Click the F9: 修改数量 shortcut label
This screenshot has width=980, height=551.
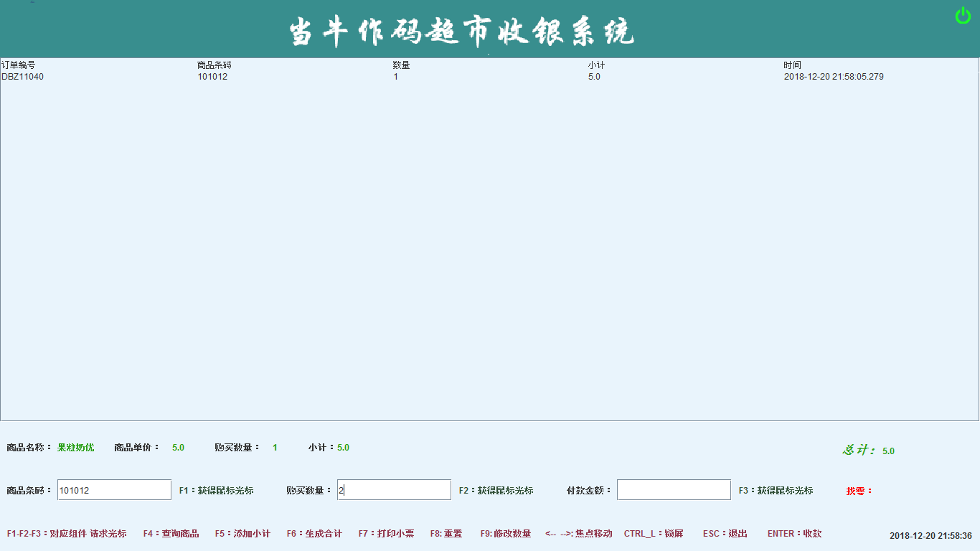[x=506, y=534]
